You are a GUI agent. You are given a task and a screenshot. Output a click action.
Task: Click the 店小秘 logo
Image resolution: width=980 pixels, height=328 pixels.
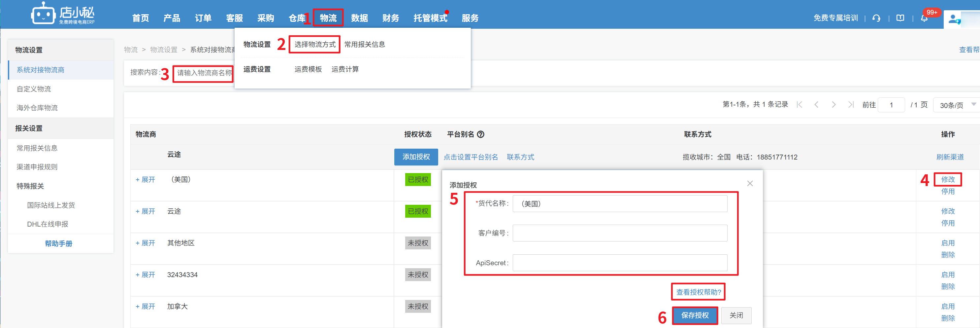[x=63, y=15]
